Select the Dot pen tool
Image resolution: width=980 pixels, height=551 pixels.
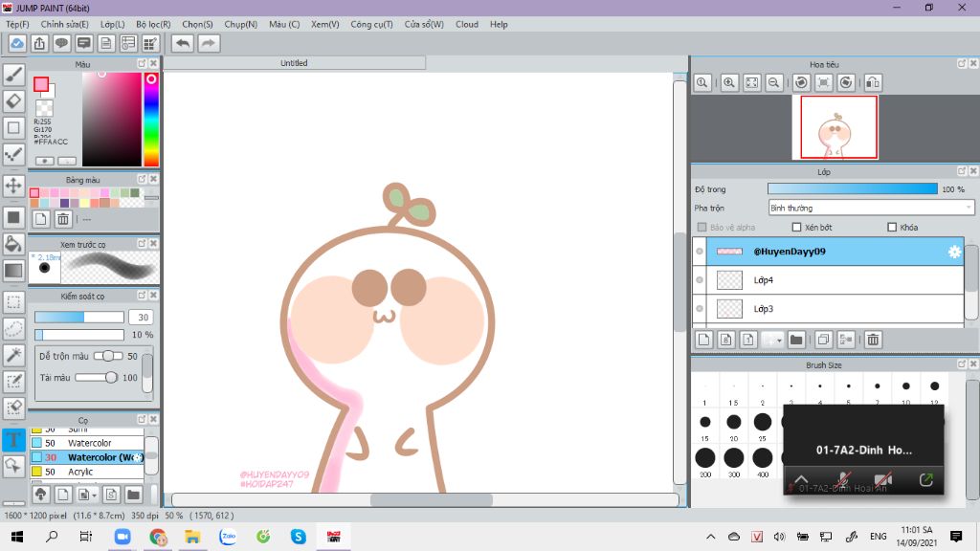coord(13,154)
